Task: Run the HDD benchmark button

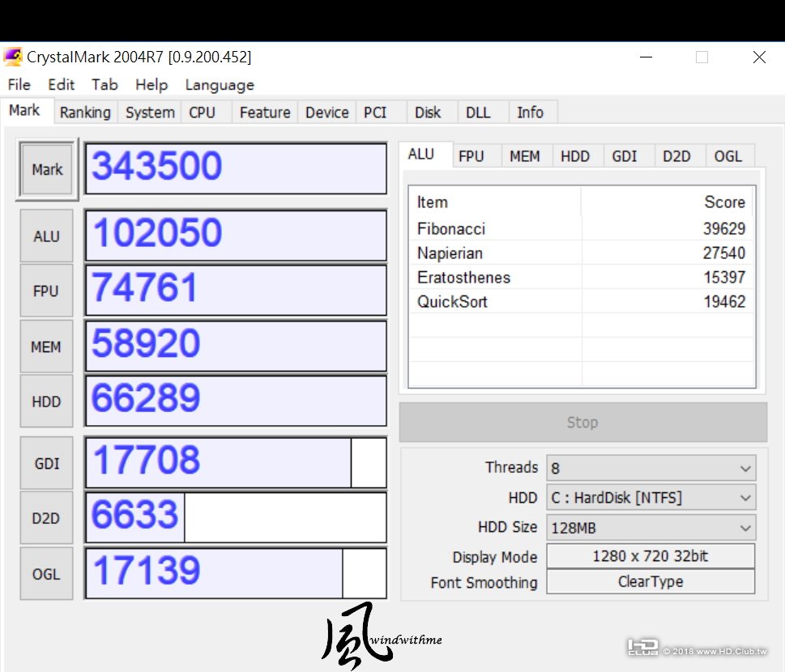Action: click(x=46, y=402)
